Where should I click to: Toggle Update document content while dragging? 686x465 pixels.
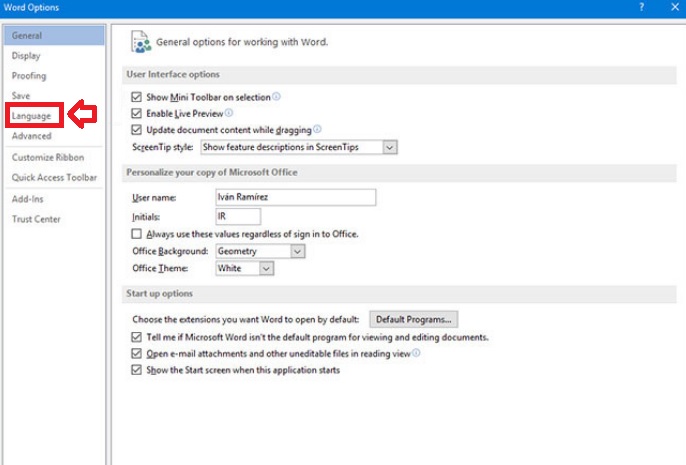pyautogui.click(x=137, y=130)
